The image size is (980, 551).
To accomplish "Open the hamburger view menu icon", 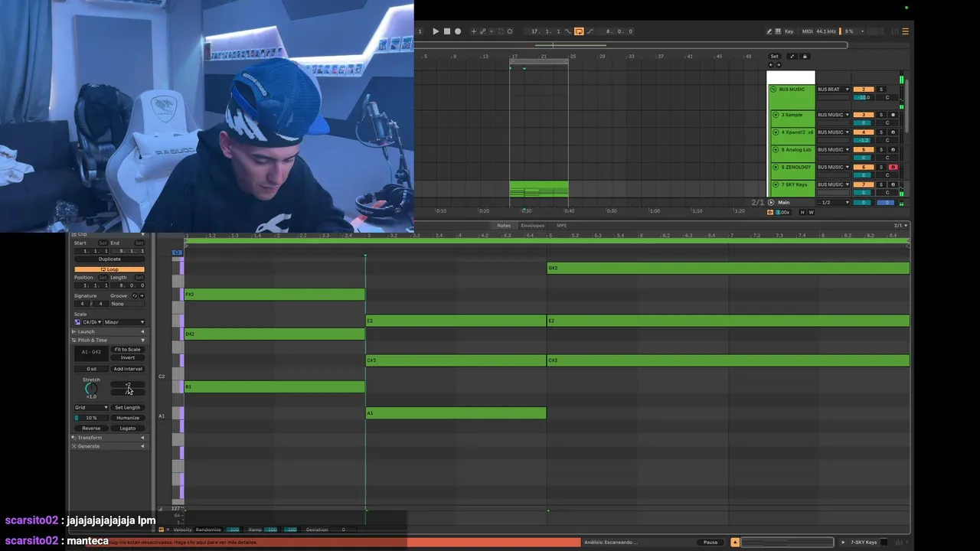I will tap(905, 31).
